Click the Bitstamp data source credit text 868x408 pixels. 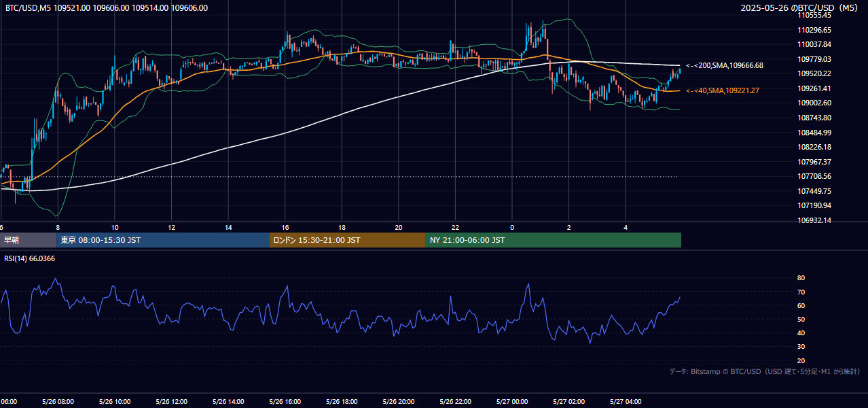[x=765, y=372]
